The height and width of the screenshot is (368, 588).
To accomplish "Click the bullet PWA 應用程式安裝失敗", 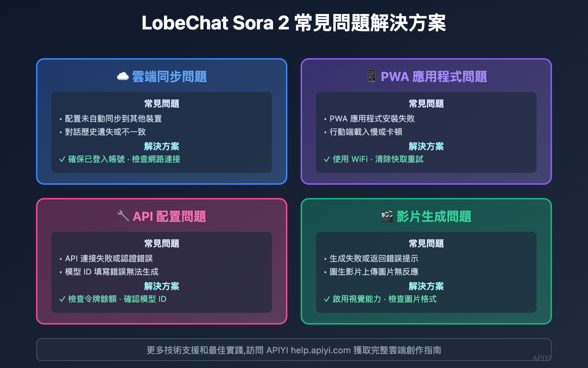I will click(x=372, y=118).
